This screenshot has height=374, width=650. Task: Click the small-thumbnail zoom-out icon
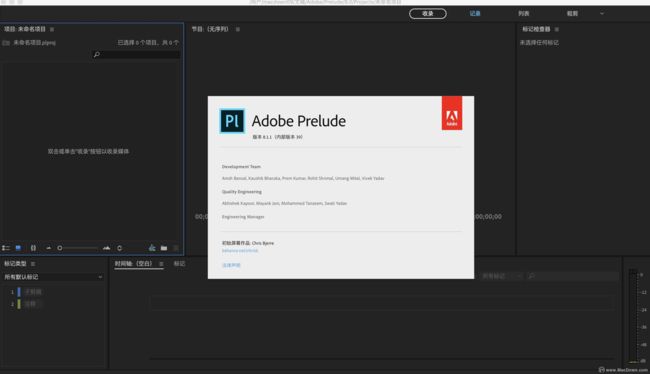coord(49,248)
